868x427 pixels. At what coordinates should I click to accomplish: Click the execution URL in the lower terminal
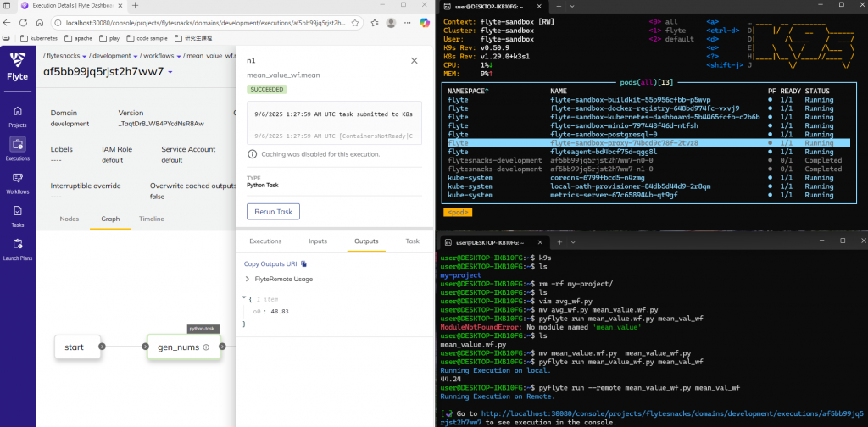[652, 418]
